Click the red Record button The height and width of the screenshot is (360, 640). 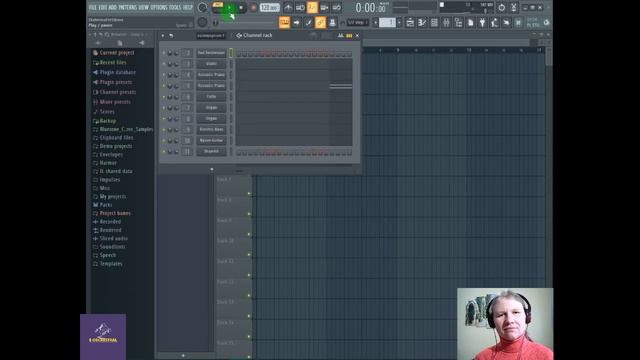click(253, 7)
